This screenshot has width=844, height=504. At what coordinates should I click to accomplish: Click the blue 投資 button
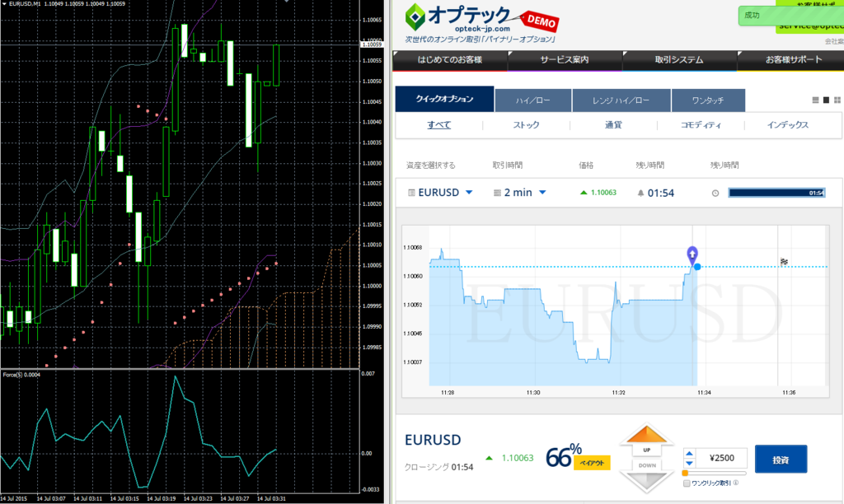click(781, 460)
